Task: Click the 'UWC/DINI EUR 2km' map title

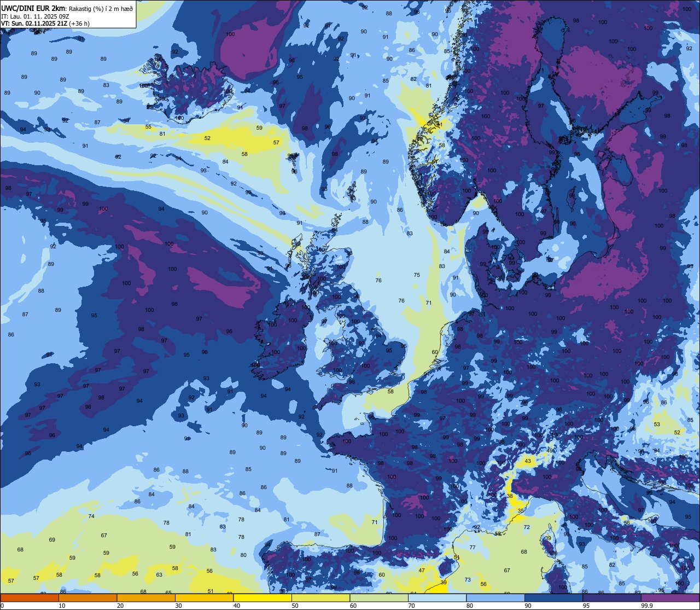Action: pyautogui.click(x=33, y=8)
